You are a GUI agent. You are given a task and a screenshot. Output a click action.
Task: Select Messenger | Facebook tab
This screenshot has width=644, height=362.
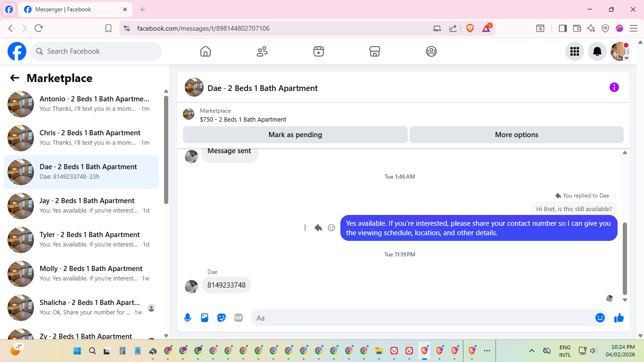click(x=76, y=9)
